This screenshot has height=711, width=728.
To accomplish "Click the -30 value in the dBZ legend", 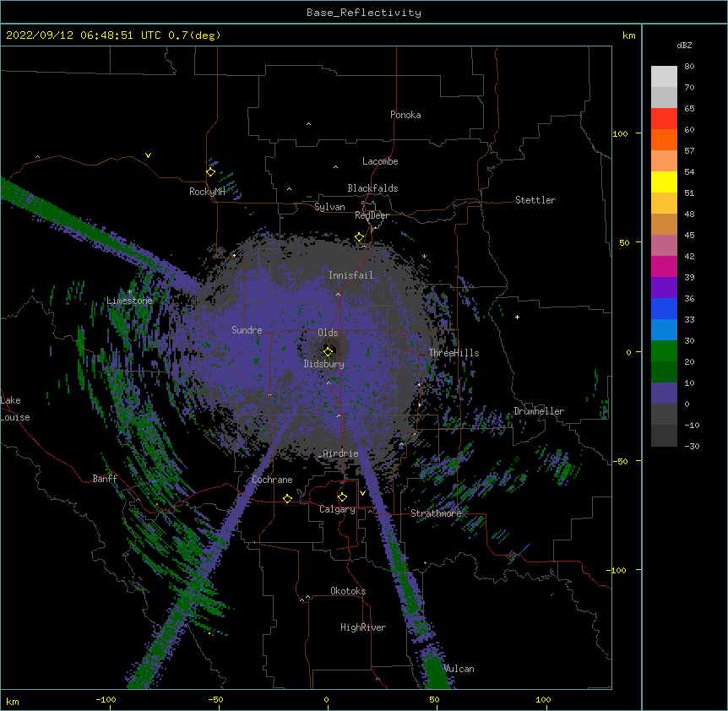I will [692, 446].
